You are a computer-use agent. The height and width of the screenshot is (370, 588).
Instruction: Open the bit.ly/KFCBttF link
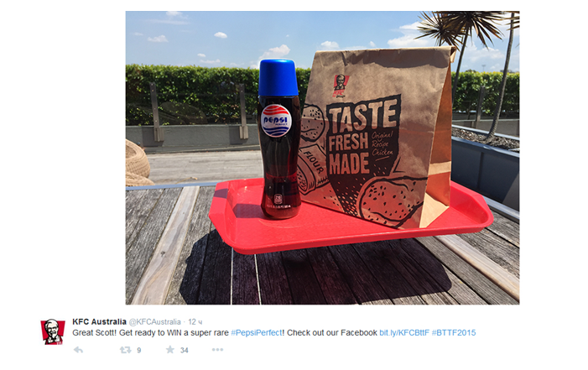[403, 333]
